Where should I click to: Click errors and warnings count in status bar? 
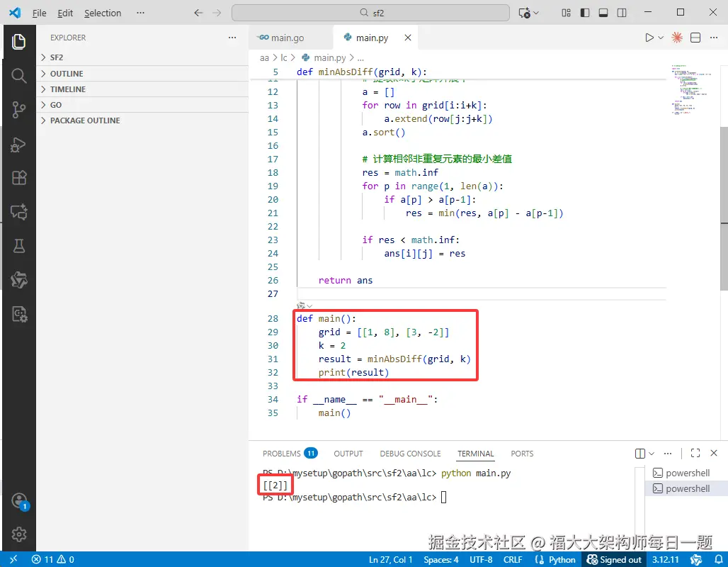(52, 559)
